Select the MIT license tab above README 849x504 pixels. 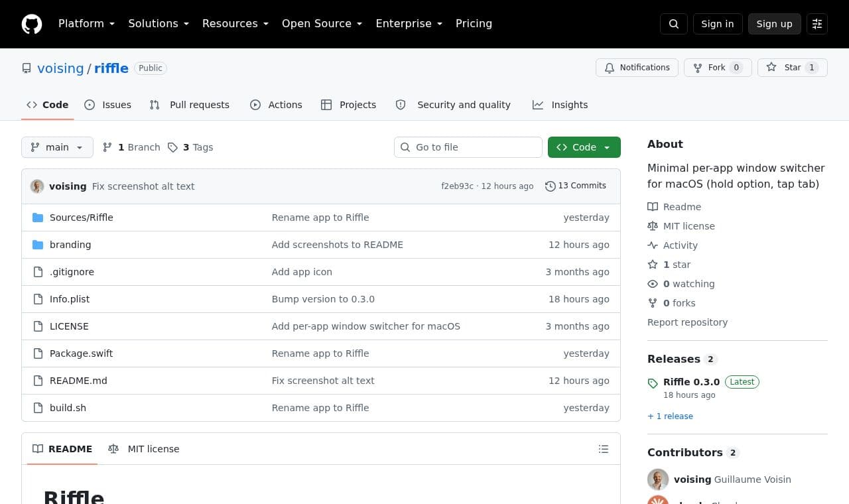(143, 449)
